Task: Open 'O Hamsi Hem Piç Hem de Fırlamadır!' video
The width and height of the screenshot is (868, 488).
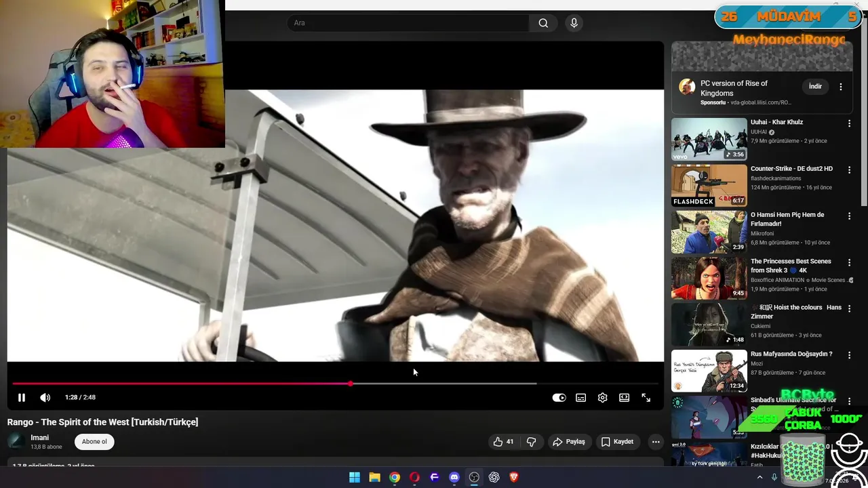Action: point(787,219)
